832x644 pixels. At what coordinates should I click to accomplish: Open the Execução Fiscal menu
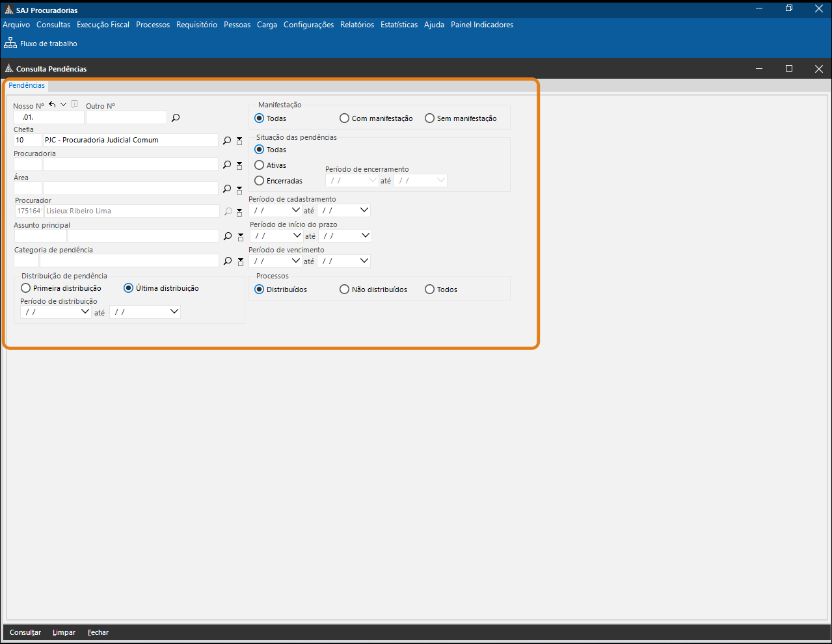click(103, 25)
